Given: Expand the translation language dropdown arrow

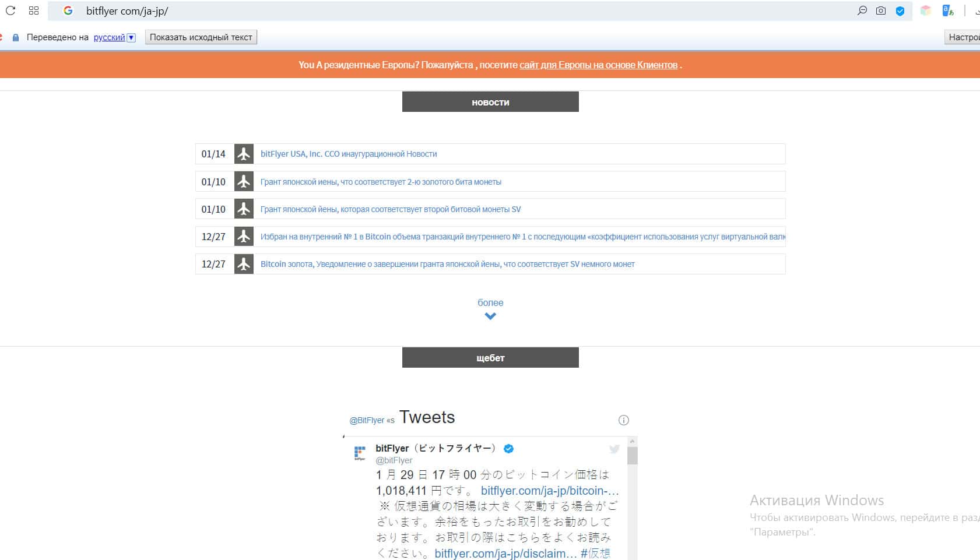Looking at the screenshot, I should click(131, 37).
